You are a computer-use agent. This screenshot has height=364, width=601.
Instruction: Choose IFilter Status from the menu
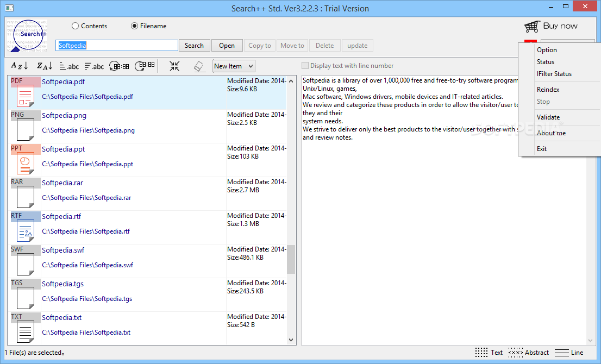(554, 73)
